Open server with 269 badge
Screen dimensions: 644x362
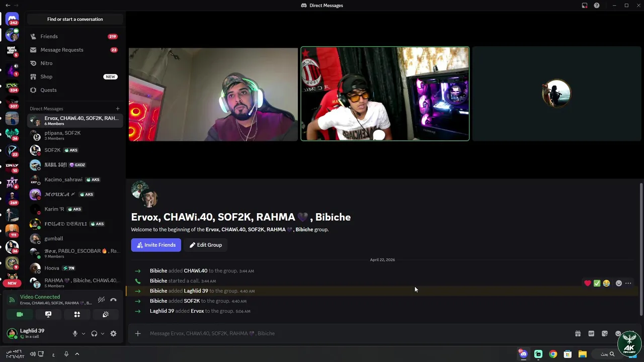click(x=12, y=199)
